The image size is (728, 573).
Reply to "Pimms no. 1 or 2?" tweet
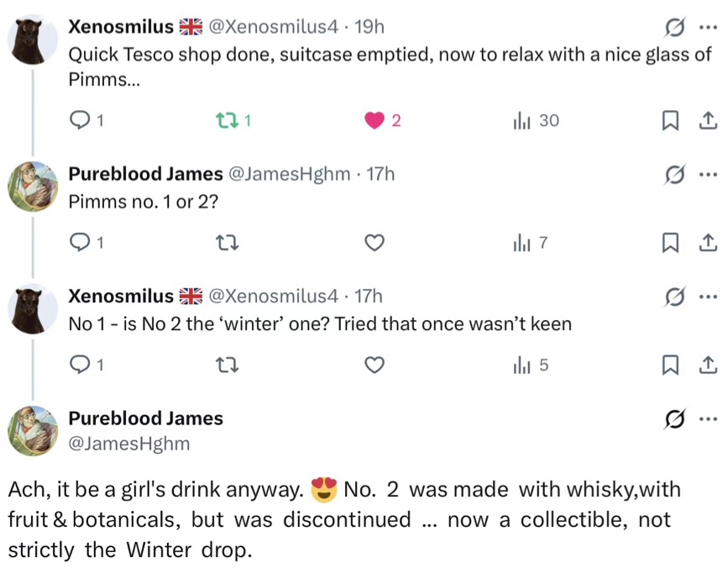tap(79, 244)
